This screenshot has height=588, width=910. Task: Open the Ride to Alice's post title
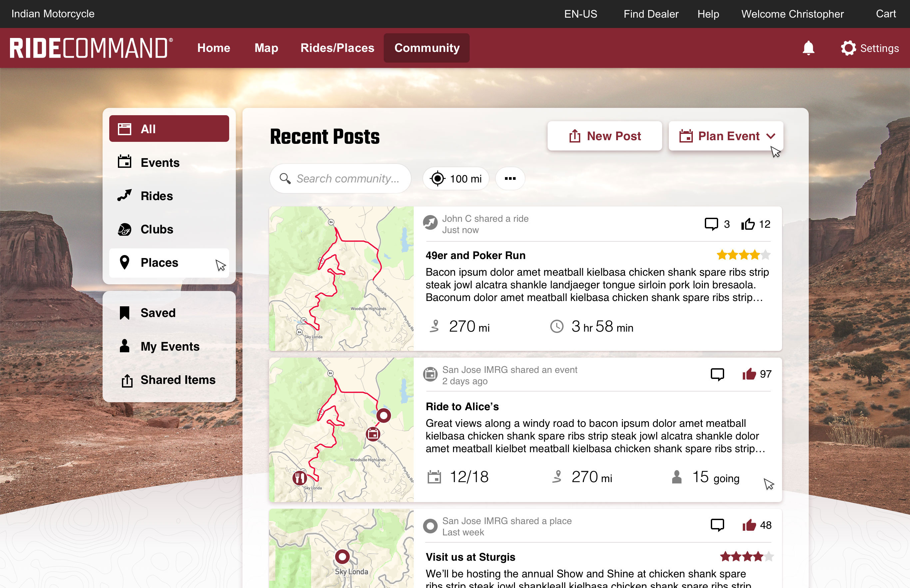(x=462, y=406)
